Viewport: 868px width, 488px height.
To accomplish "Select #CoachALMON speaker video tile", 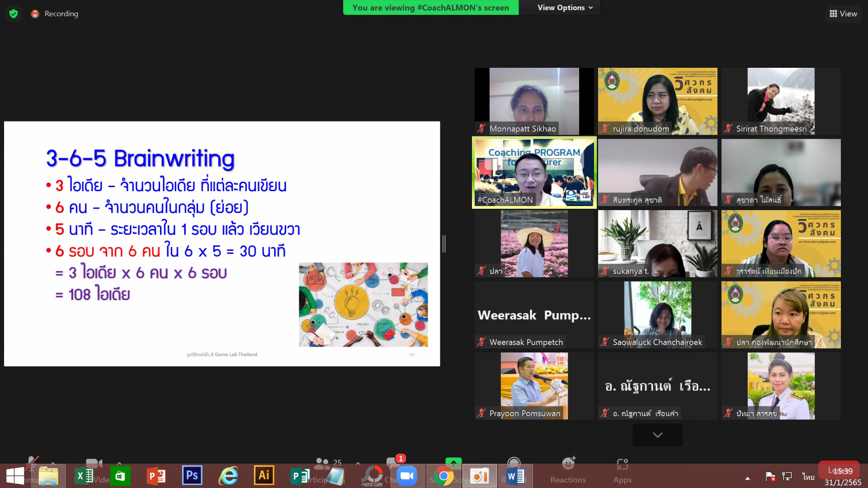I will [534, 173].
